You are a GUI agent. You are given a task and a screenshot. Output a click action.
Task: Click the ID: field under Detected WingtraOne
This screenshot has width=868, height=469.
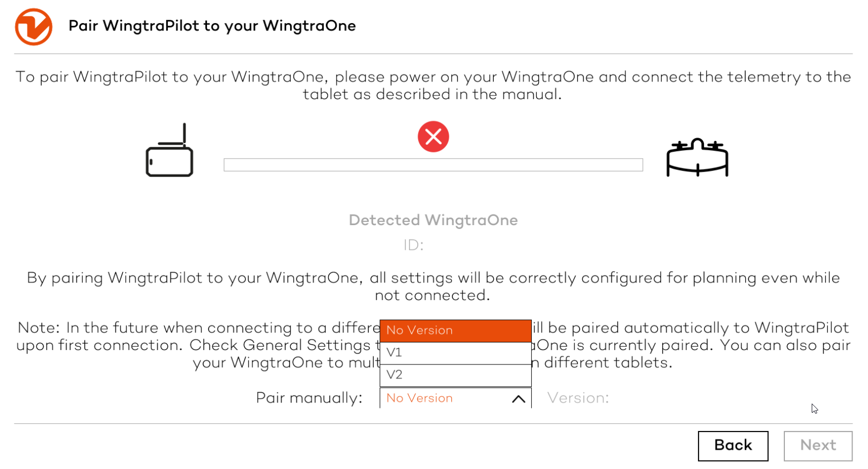[x=413, y=245]
